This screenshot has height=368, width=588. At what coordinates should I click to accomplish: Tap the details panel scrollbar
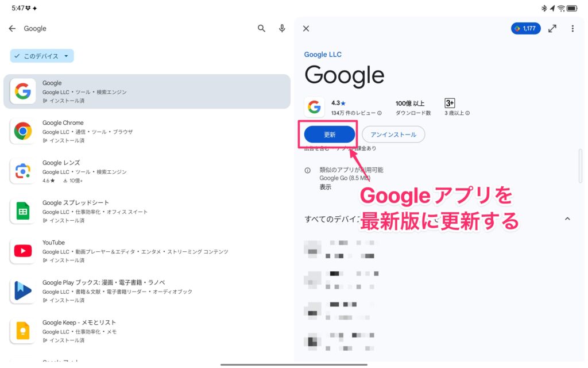coord(581,166)
